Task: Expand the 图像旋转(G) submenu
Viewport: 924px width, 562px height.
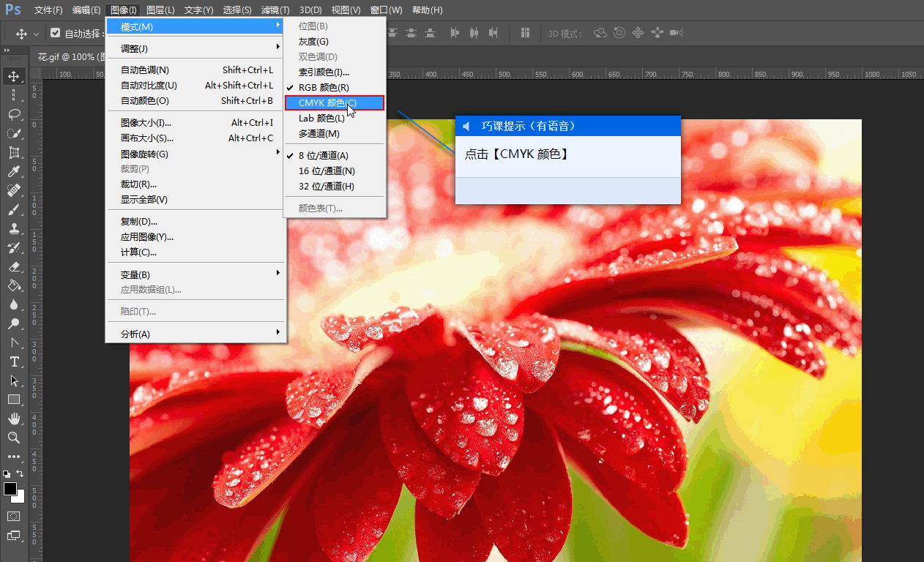Action: point(195,154)
